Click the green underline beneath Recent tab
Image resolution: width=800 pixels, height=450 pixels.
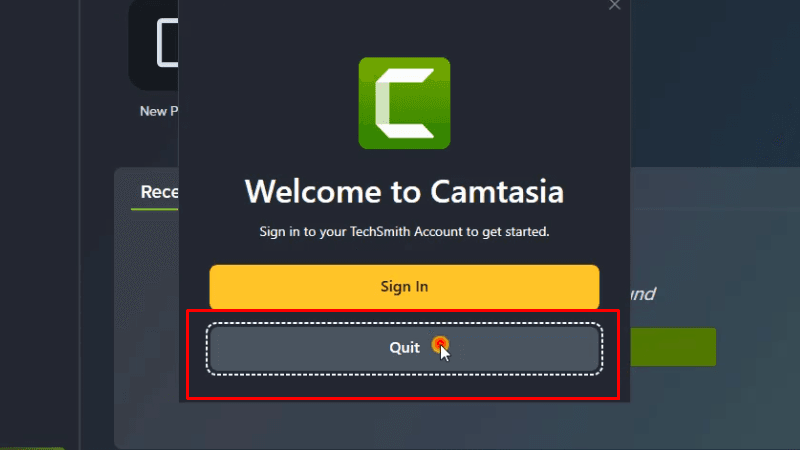(155, 209)
